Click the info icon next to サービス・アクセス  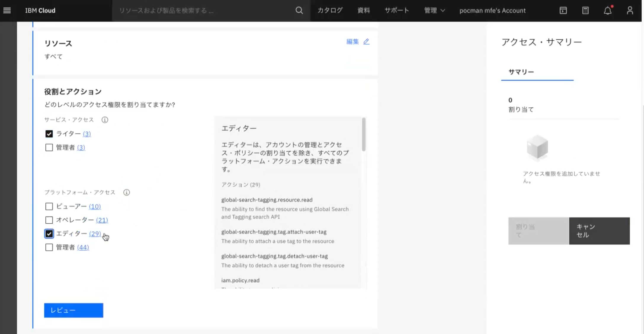(x=105, y=120)
